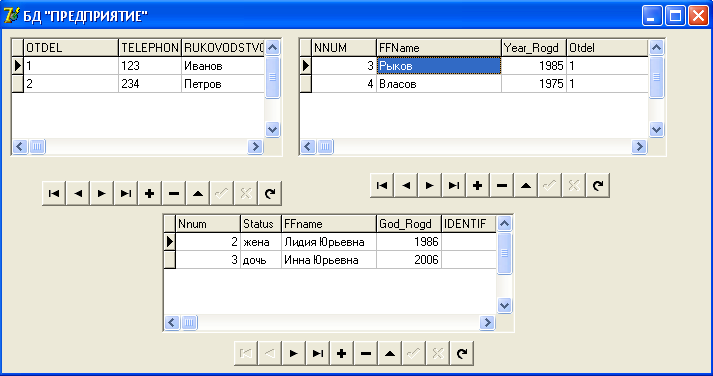Click down arrow of family grid vertical scrollbar

pos(504,306)
